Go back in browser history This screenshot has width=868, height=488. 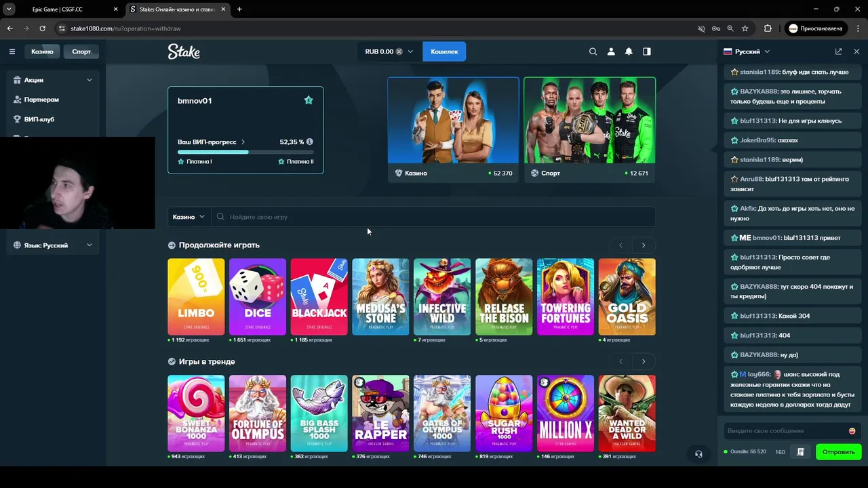[9, 28]
